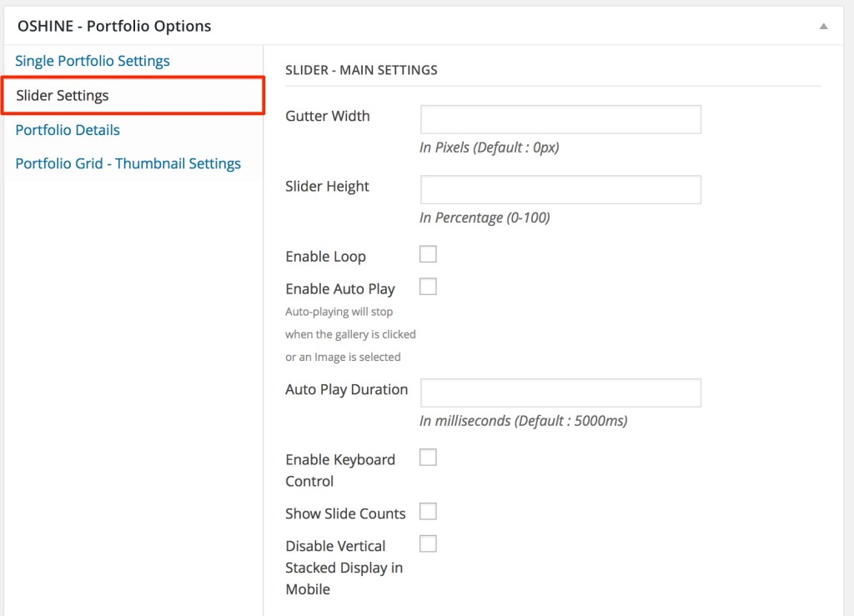The height and width of the screenshot is (616, 854).
Task: Collapse the OSHINE - Portfolio Options panel
Action: click(x=822, y=26)
